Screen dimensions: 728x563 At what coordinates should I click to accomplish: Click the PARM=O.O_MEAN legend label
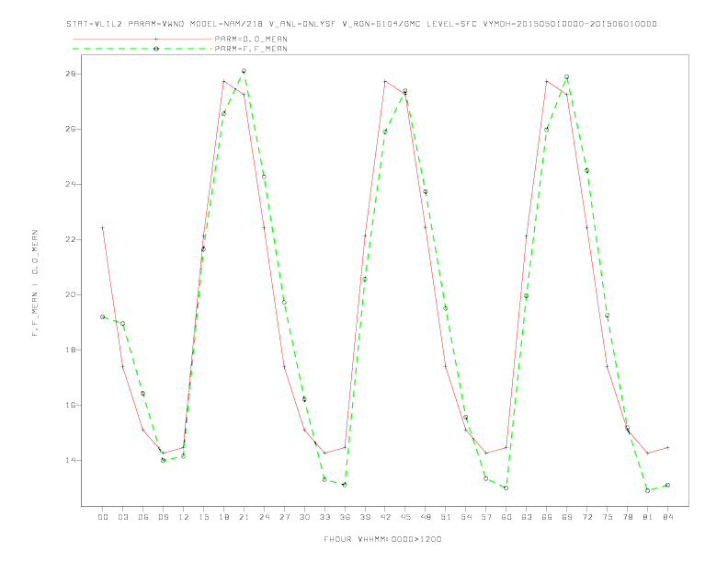[x=251, y=39]
